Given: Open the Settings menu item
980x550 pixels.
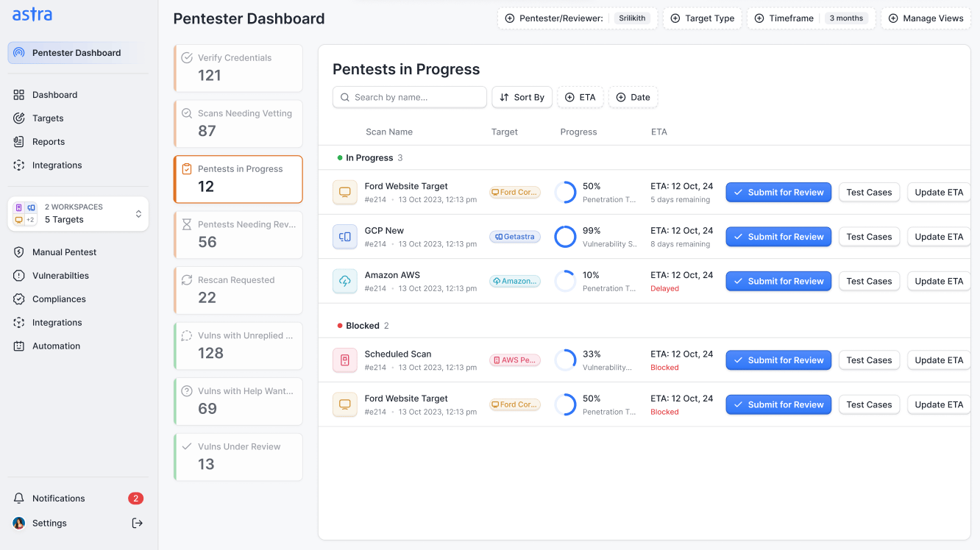Looking at the screenshot, I should [49, 524].
